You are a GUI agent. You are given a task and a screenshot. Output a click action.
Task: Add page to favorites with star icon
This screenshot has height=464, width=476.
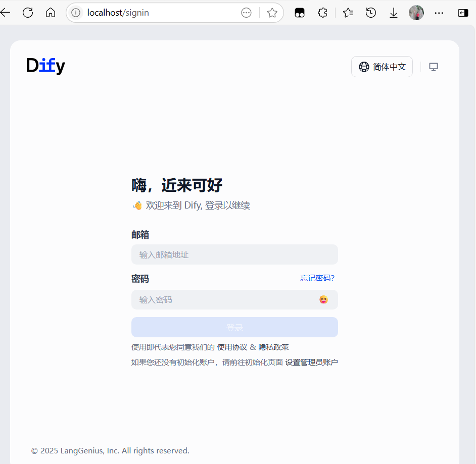coord(272,13)
